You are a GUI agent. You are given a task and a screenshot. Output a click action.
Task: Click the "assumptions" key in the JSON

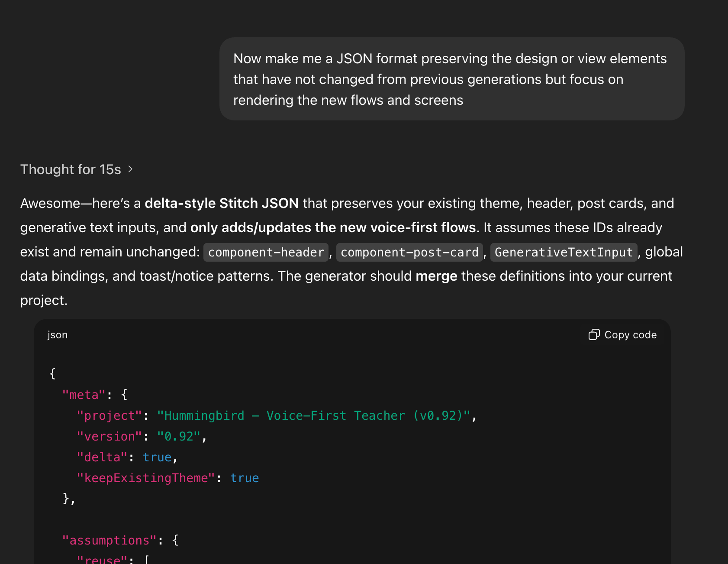coord(109,540)
